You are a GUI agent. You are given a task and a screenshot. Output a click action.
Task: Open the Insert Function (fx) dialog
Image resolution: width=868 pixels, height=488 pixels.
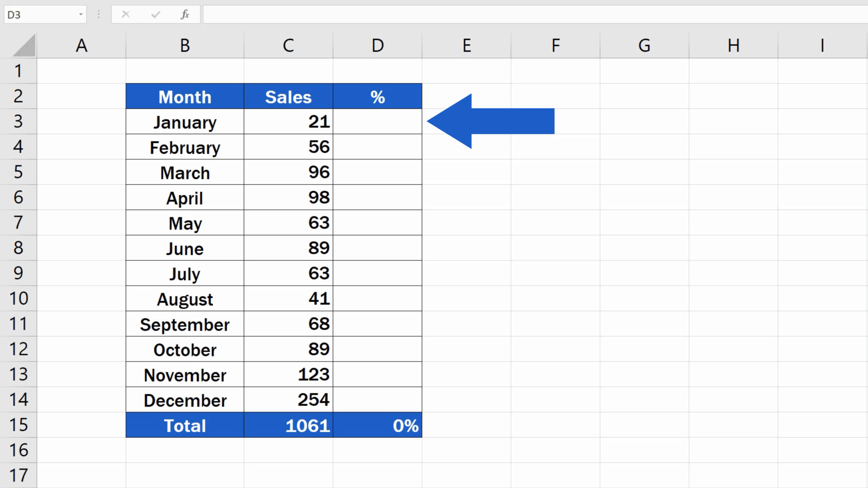click(184, 14)
